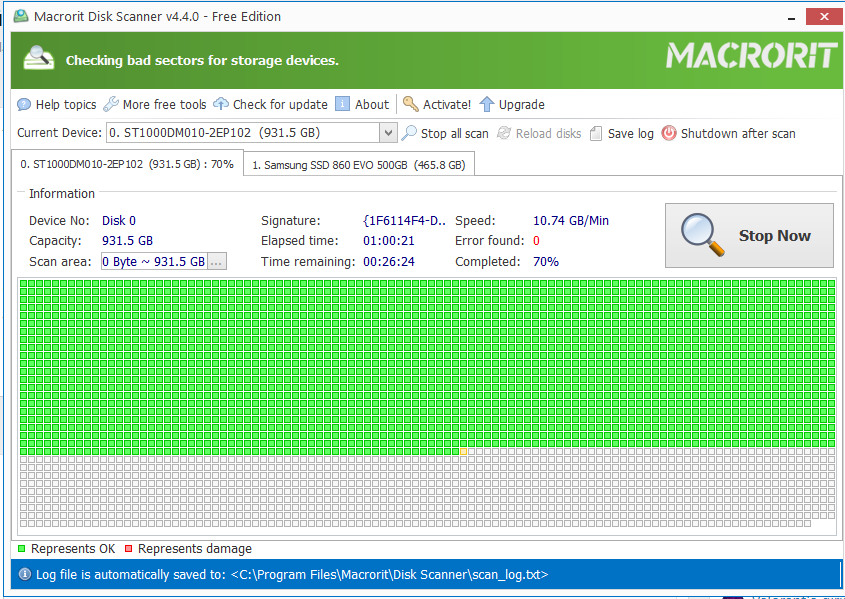Click the Stop Now button
The width and height of the screenshot is (845, 599).
tap(749, 235)
